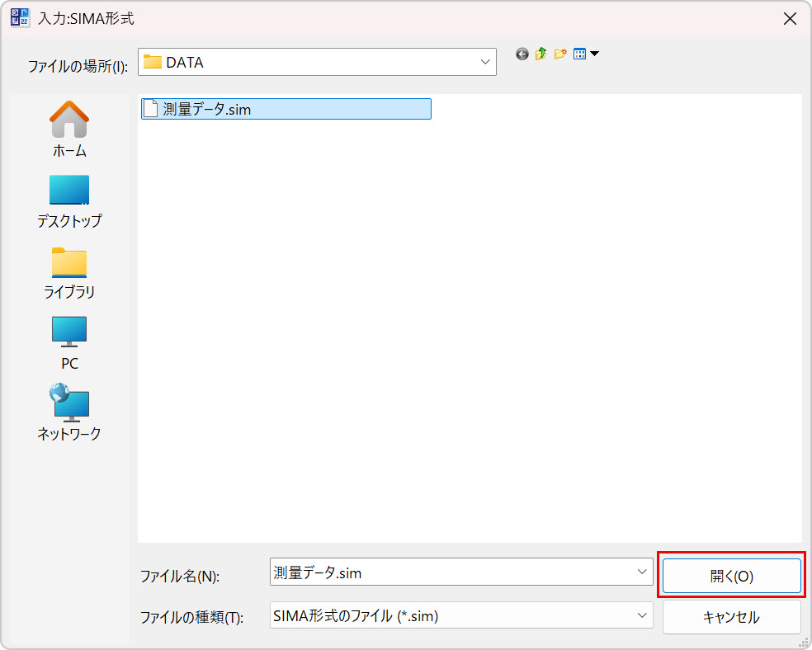This screenshot has height=650, width=812.
Task: Open view options dropdown arrow
Action: [x=594, y=54]
